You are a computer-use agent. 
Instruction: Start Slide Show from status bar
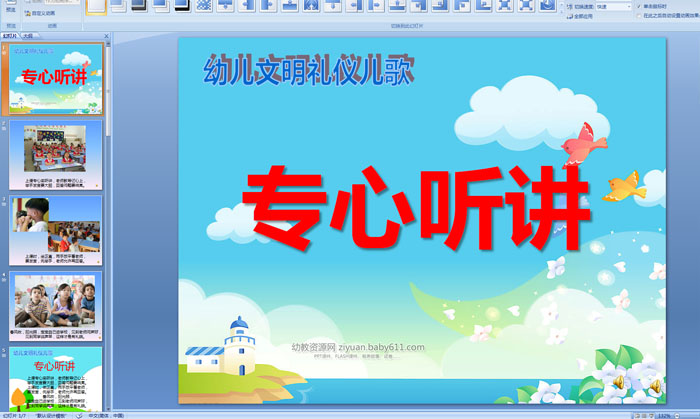pos(651,416)
